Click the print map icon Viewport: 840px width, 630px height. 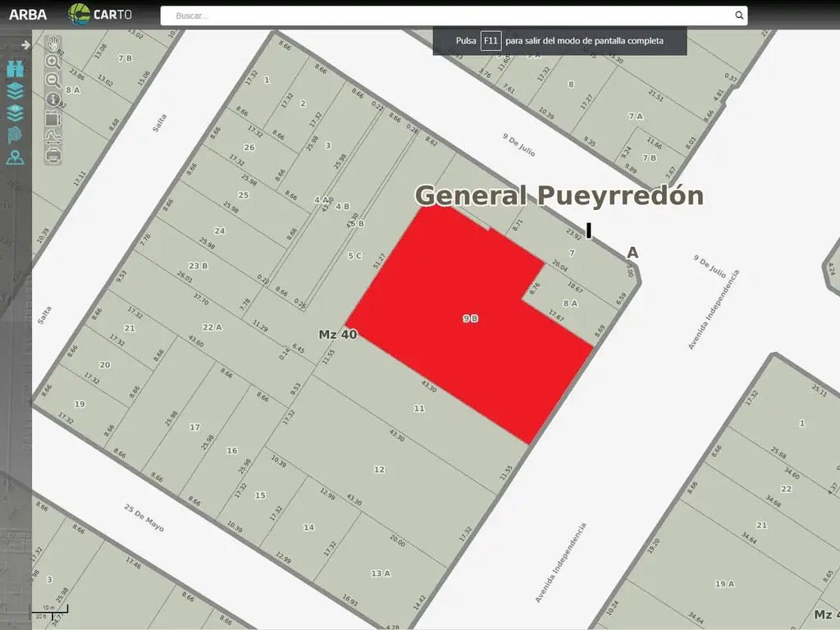tap(53, 154)
